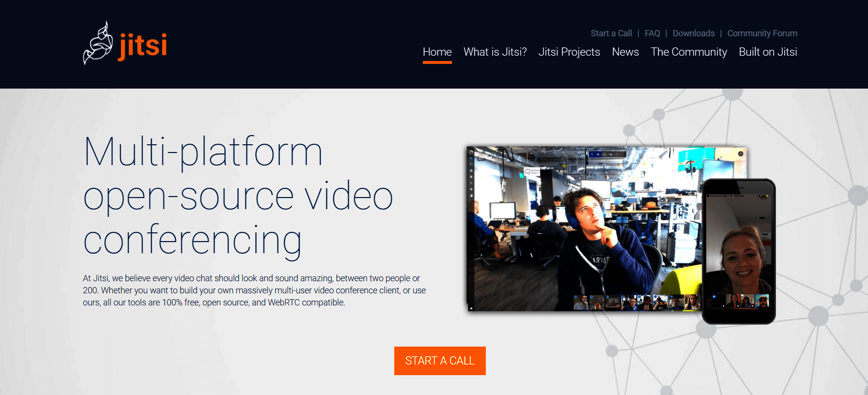Click the Multi-platform open-source video conferencing headline
This screenshot has height=395, width=868.
(237, 195)
